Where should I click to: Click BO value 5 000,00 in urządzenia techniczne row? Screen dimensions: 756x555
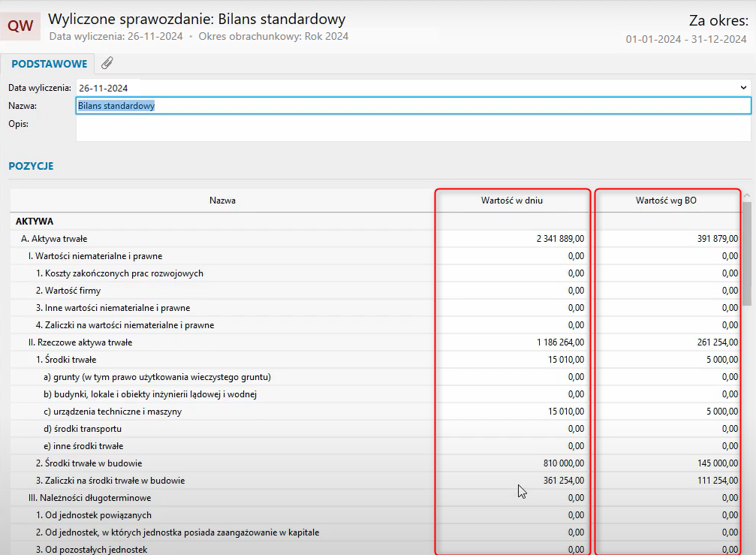pos(722,412)
